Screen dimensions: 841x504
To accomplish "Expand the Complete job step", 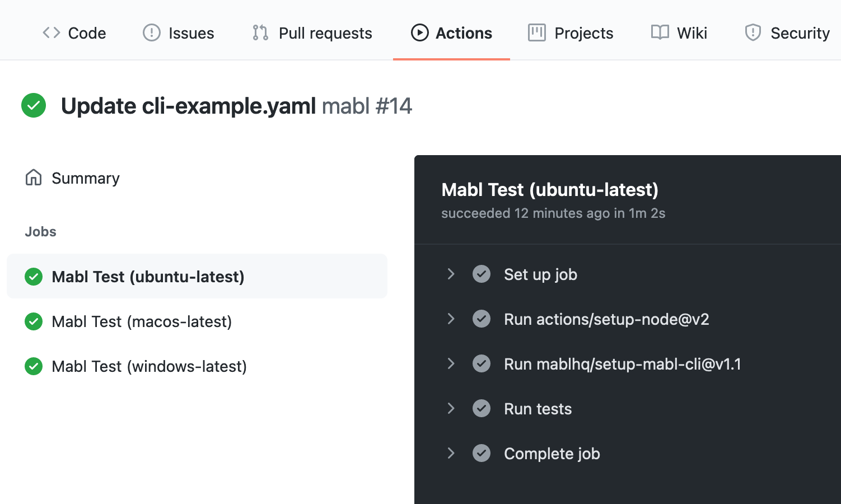I will coord(451,453).
